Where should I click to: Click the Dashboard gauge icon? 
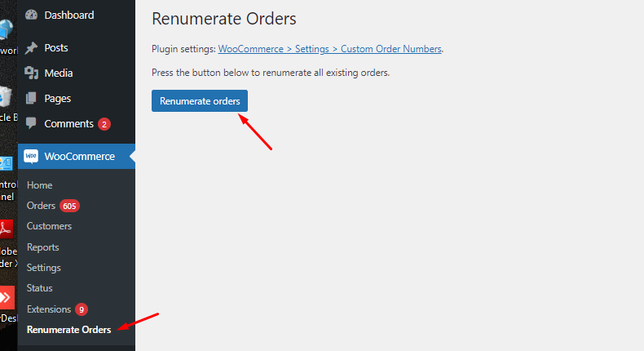(x=31, y=16)
